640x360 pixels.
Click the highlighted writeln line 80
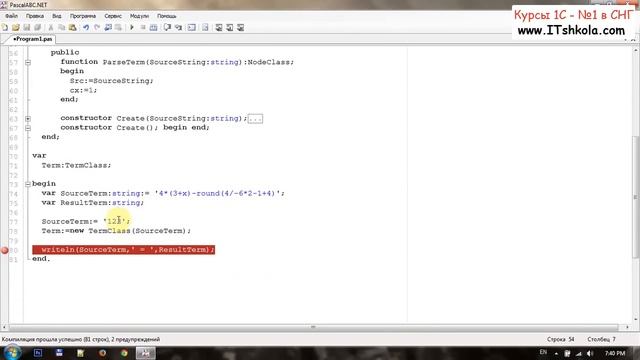pos(124,249)
